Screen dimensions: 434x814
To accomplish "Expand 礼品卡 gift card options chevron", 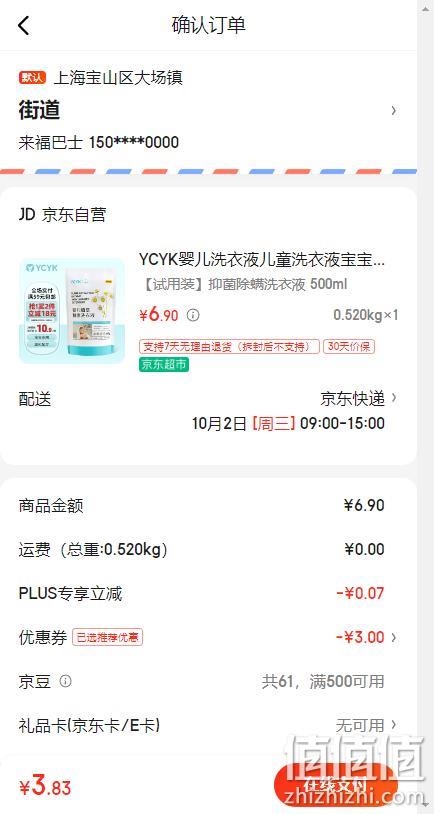I will pyautogui.click(x=394, y=724).
